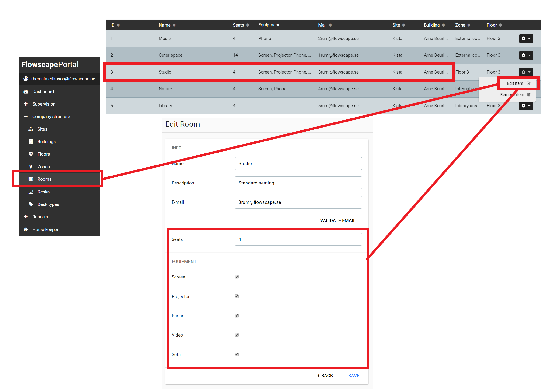
Task: Uncheck the Phone equipment checkbox
Action: (237, 316)
